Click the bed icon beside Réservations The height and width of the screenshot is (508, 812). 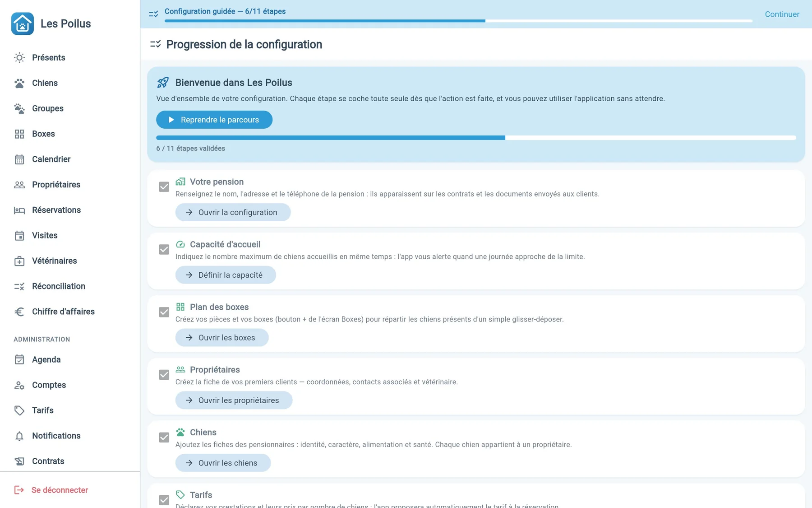point(19,210)
